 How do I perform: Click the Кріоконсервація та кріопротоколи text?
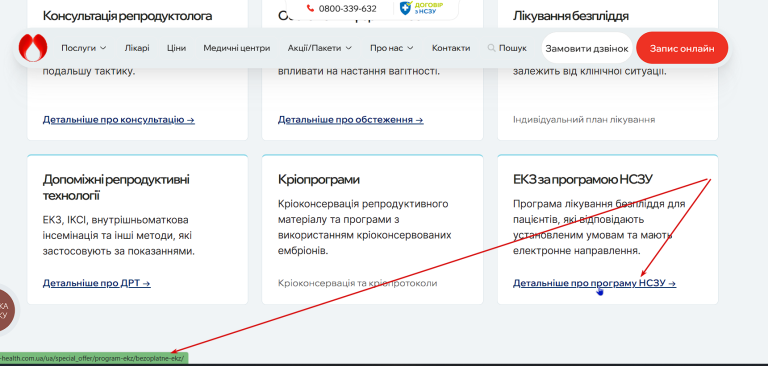tap(358, 283)
